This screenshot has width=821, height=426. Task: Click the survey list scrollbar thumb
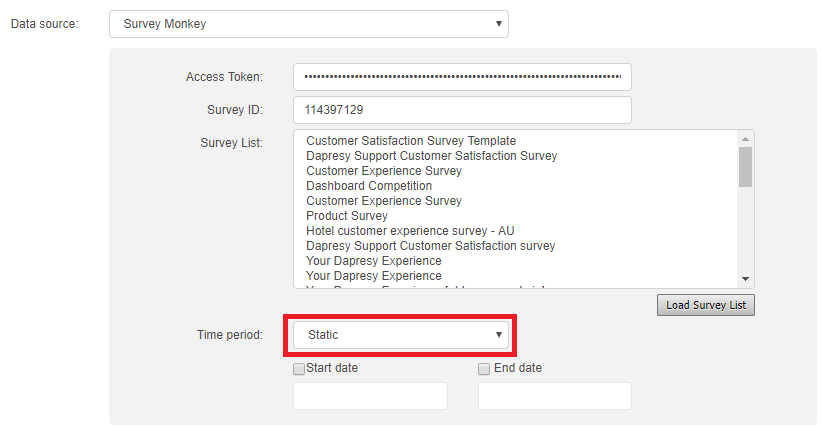746,167
